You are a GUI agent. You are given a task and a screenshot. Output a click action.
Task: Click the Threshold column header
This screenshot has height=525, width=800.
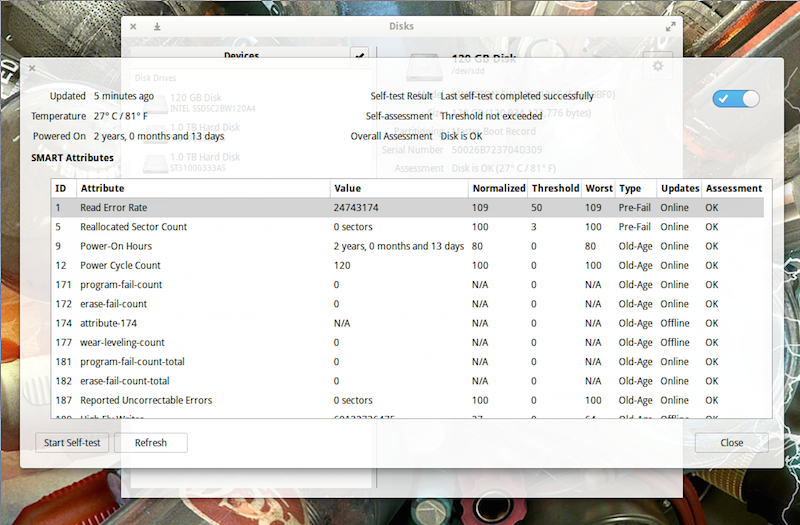555,188
